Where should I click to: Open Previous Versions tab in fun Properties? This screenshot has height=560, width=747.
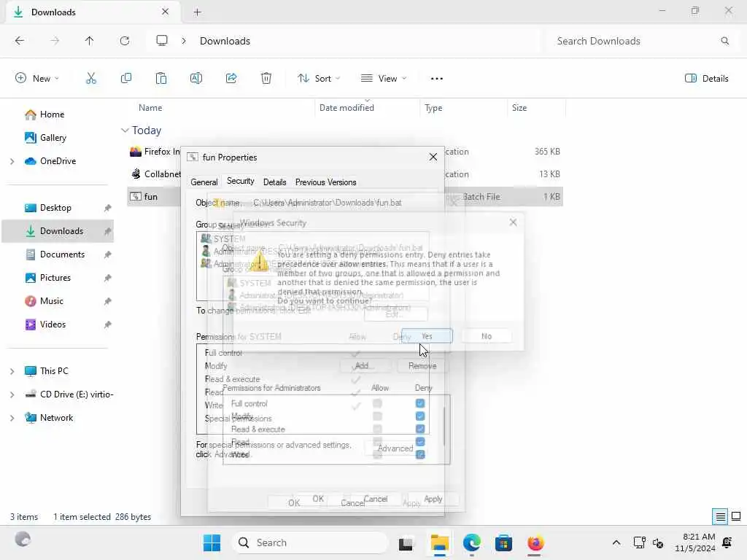tap(326, 182)
